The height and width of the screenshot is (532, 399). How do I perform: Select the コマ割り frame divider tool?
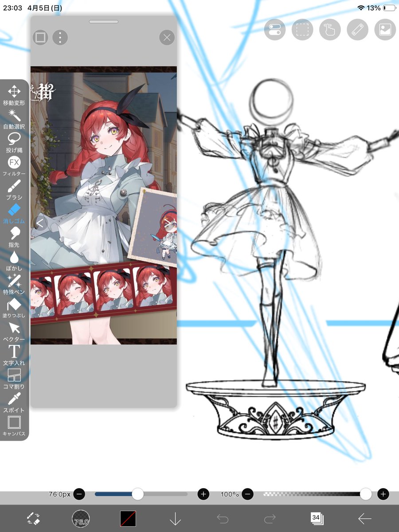pos(14,378)
